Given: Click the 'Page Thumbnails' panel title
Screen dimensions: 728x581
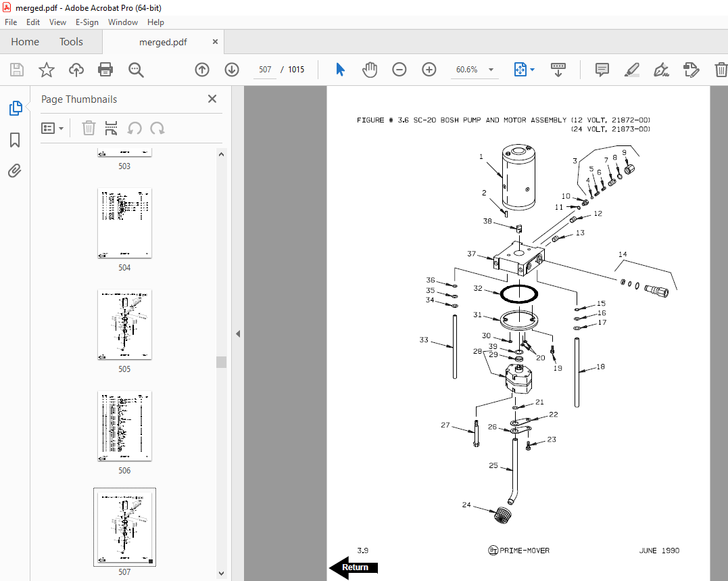Looking at the screenshot, I should point(79,99).
